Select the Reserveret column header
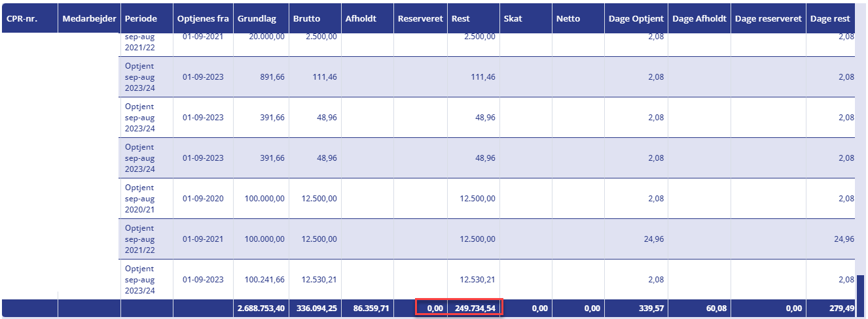The height and width of the screenshot is (319, 868). click(421, 19)
